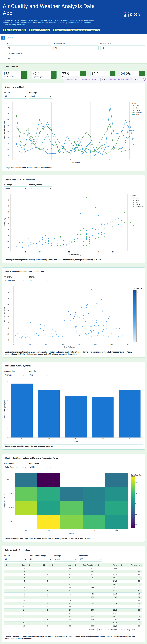The width and height of the screenshot is (147, 644).
Task: Click the Avg Ozone 42.1 card
Action: 44,75
